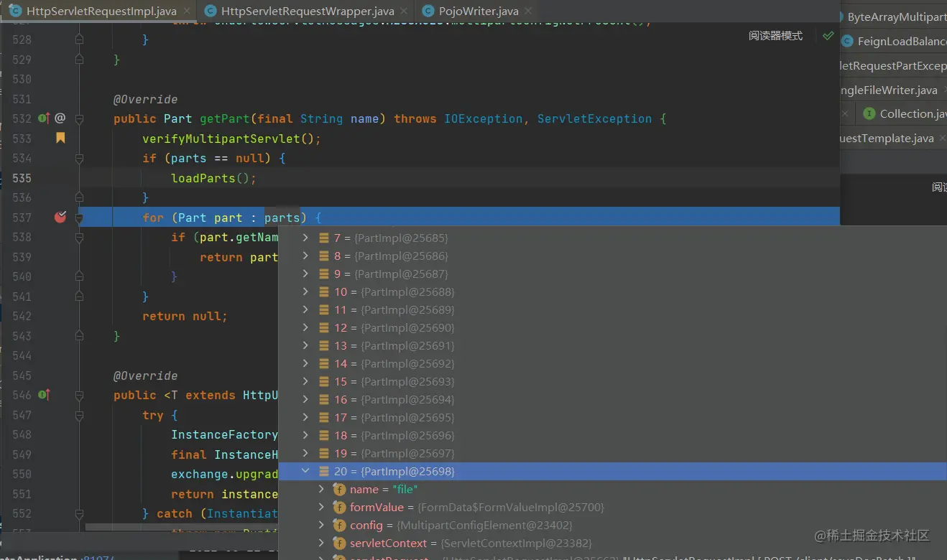Collapse the for-loop fold at line 537

(80, 217)
